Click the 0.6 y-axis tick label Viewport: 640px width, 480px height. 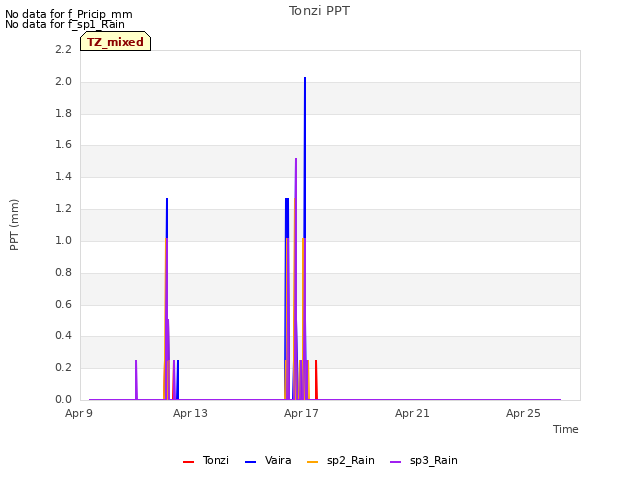coord(63,304)
